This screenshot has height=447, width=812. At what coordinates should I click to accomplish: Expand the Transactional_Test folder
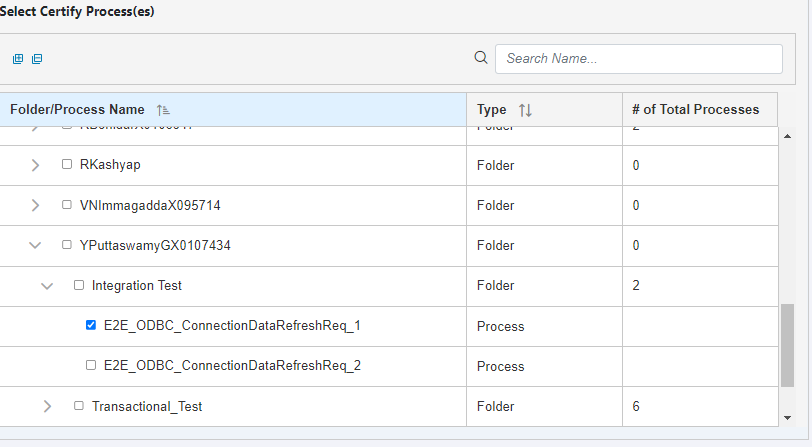coord(47,406)
